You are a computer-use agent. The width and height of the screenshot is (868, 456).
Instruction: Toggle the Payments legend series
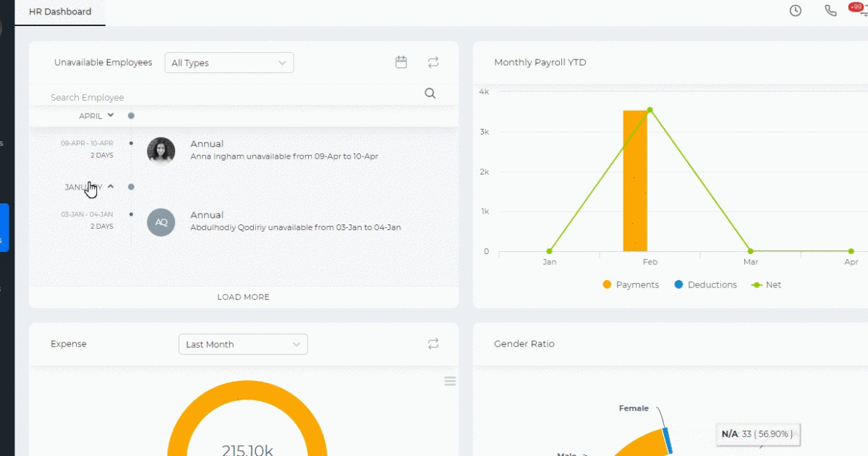tap(630, 285)
